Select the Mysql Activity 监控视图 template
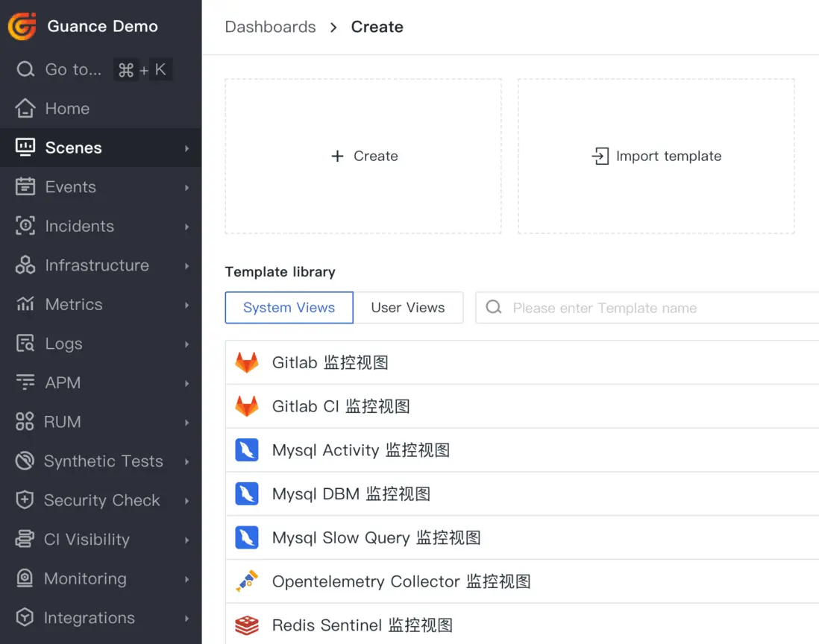 [x=522, y=450]
